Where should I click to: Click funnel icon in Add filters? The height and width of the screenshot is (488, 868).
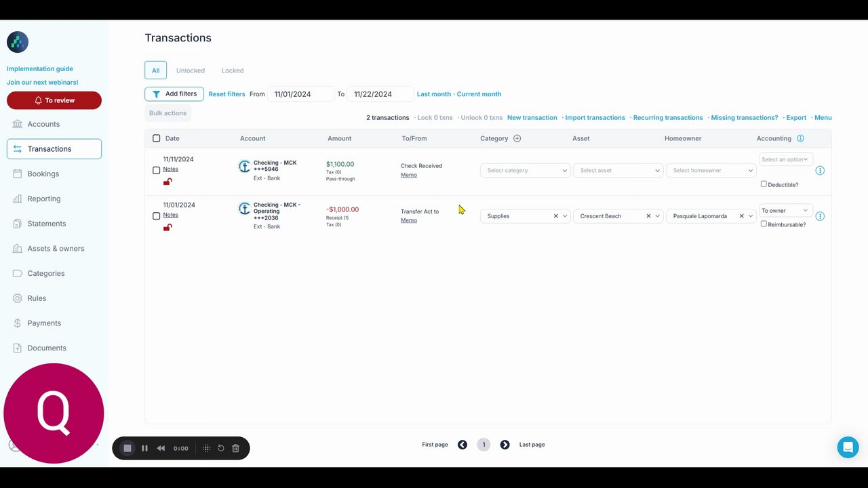click(157, 94)
